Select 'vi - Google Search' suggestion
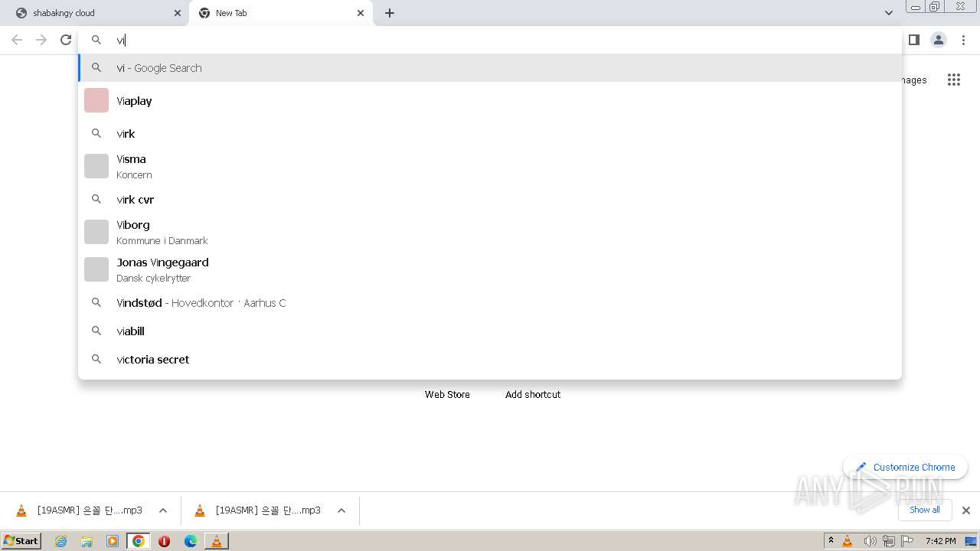Image resolution: width=980 pixels, height=551 pixels. 490,67
